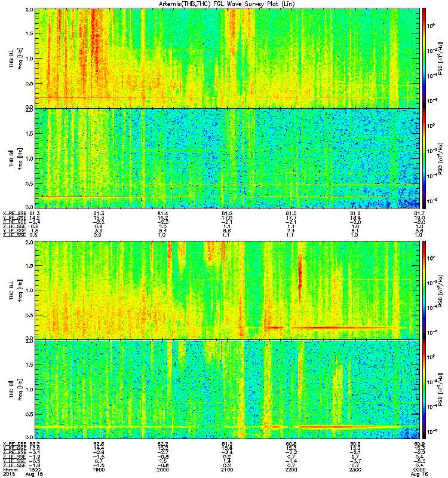Click the color bar beside the THC B∥ panel

coord(424,390)
